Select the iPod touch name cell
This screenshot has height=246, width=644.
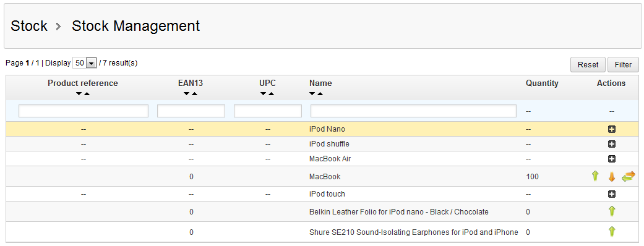327,194
